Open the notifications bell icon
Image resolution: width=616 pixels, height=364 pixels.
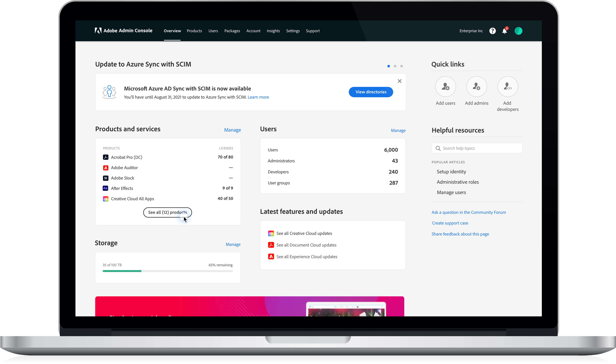click(505, 31)
